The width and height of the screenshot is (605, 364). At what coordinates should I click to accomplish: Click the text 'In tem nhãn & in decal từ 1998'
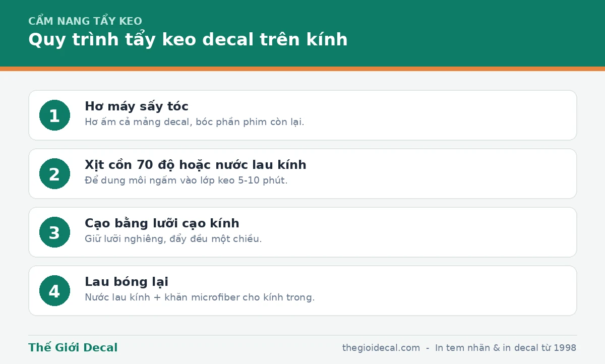pyautogui.click(x=506, y=348)
